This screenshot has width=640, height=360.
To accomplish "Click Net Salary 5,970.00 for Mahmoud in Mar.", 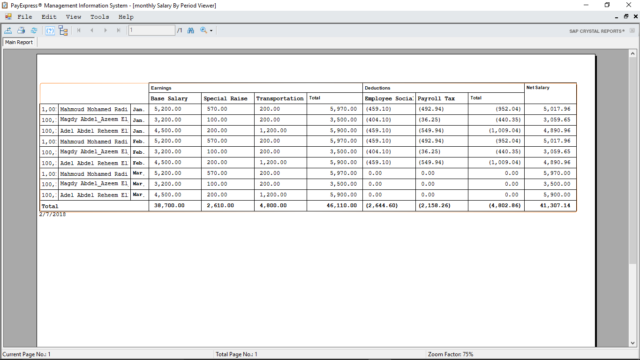I will point(557,173).
